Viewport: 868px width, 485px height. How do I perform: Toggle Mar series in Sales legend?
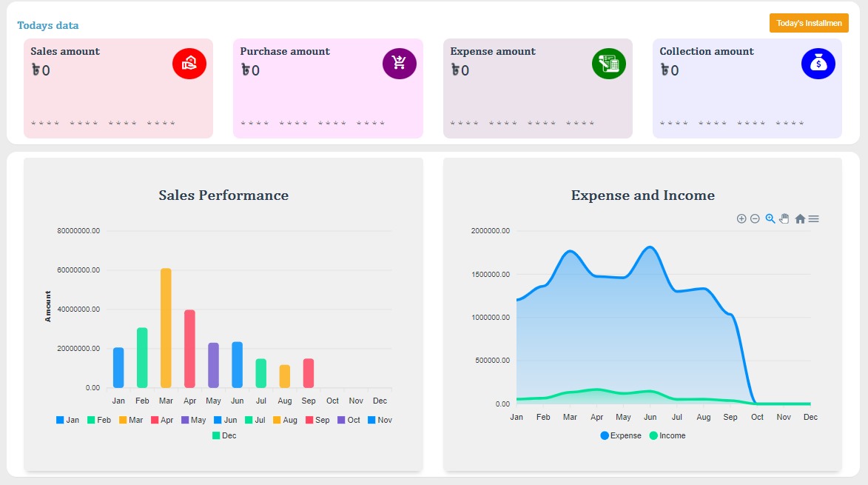coord(131,420)
